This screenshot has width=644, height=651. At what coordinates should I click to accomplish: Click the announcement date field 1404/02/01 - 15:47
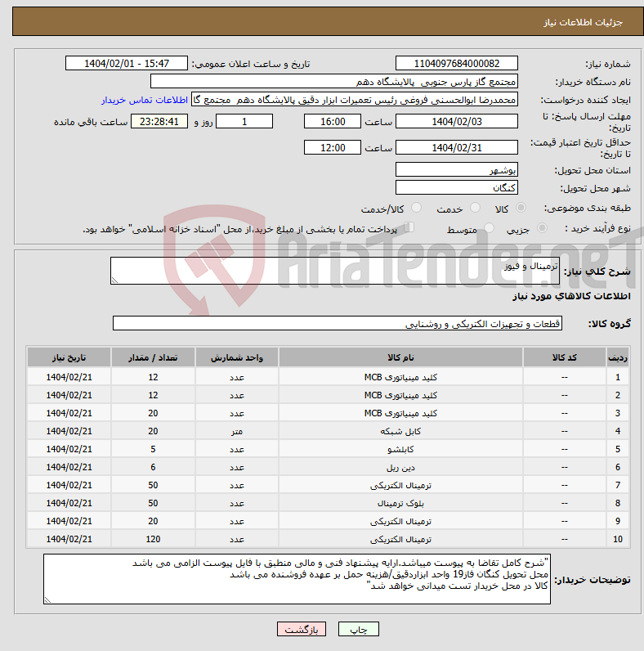126,64
